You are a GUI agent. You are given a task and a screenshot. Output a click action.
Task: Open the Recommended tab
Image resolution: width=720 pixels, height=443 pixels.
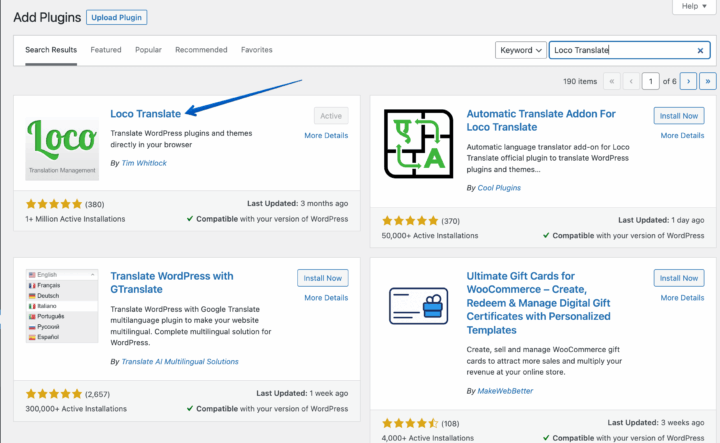201,50
